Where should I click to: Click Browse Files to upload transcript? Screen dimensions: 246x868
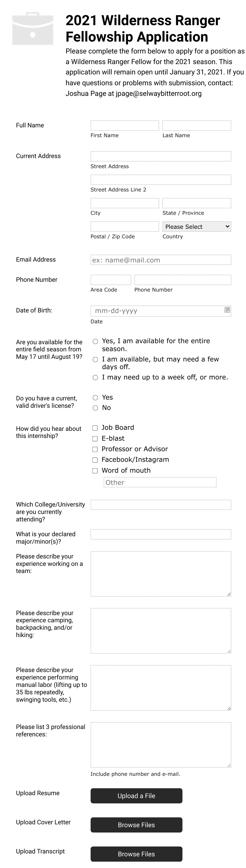coord(136,854)
